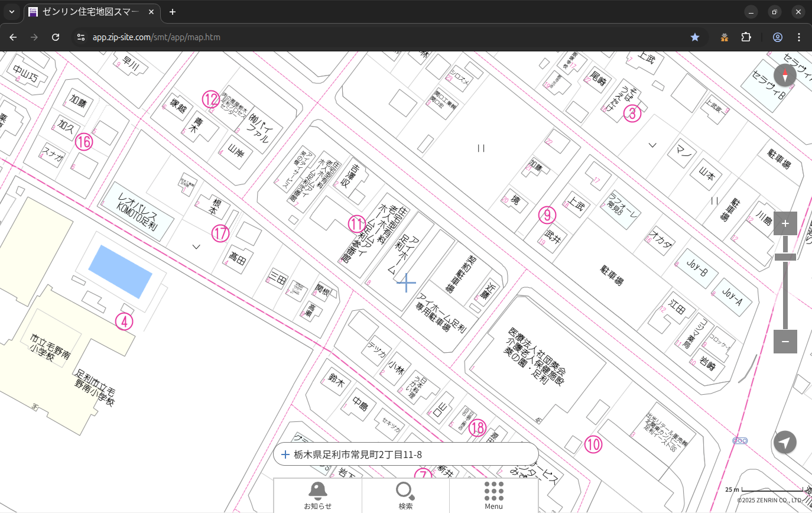This screenshot has height=513, width=812.
Task: Click the current location arrow button
Action: [x=785, y=442]
